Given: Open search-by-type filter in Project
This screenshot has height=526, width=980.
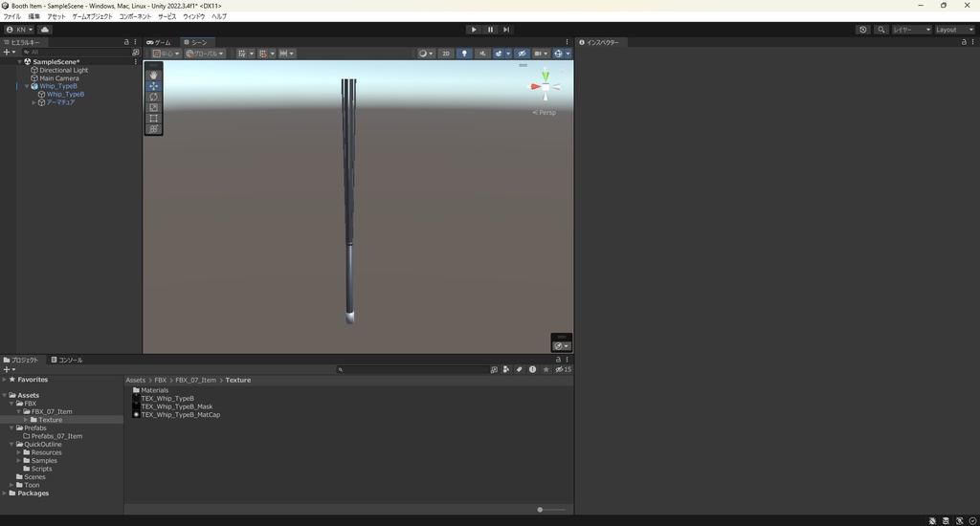Looking at the screenshot, I should (506, 369).
